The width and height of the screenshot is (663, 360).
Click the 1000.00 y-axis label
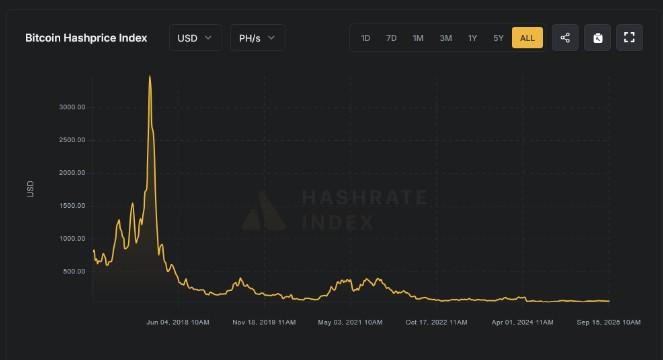(72, 239)
